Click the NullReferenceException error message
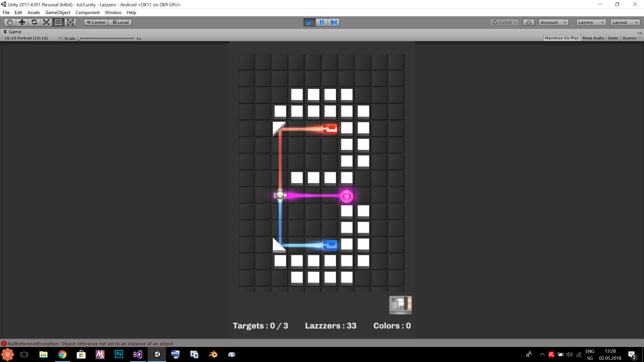644x362 pixels. point(90,344)
